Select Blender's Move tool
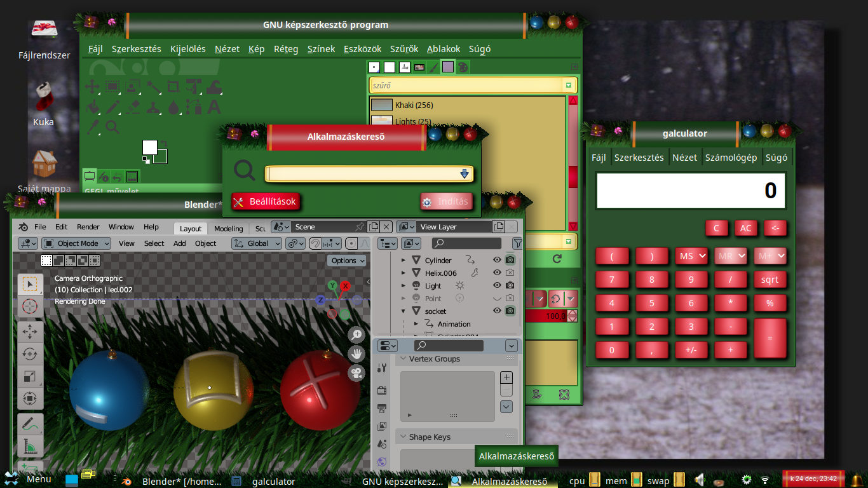Image resolution: width=868 pixels, height=488 pixels. (x=30, y=332)
